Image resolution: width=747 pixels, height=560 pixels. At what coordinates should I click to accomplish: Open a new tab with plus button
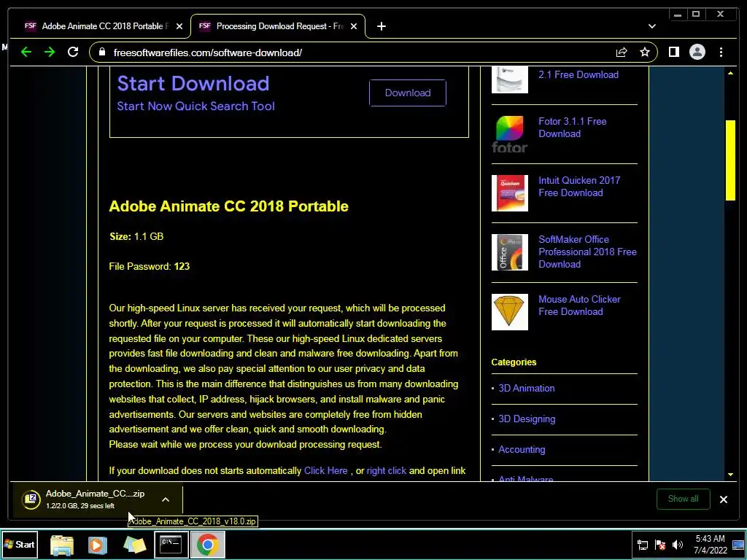pos(381,27)
